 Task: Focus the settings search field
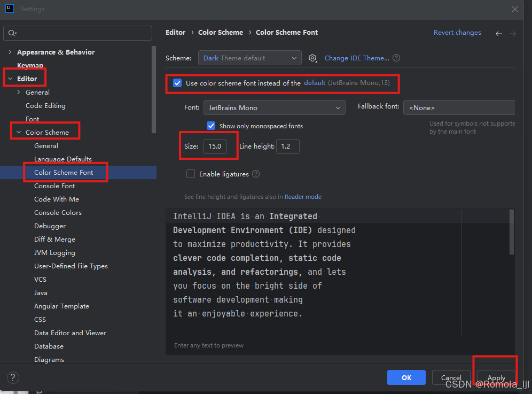(77, 33)
